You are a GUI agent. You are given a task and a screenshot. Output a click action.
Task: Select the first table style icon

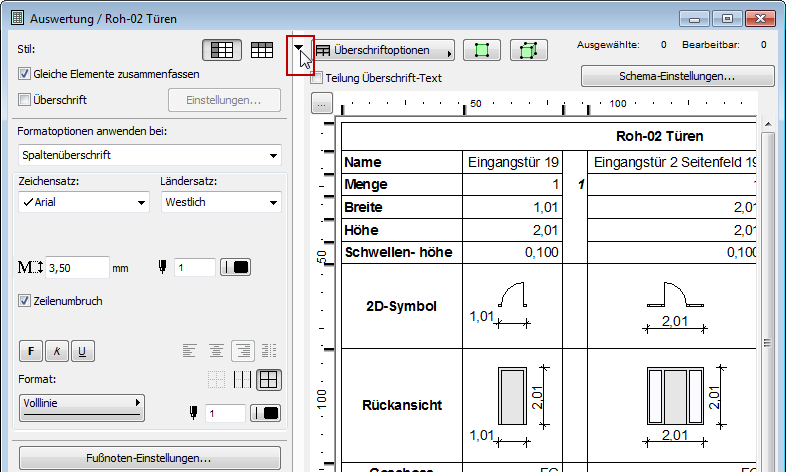pos(222,49)
